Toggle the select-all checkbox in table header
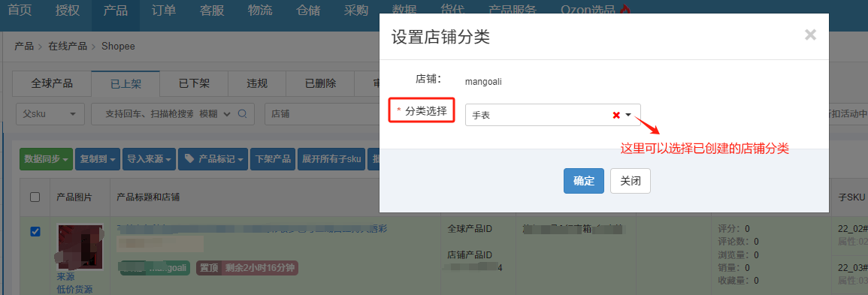This screenshot has height=295, width=868. (35, 197)
